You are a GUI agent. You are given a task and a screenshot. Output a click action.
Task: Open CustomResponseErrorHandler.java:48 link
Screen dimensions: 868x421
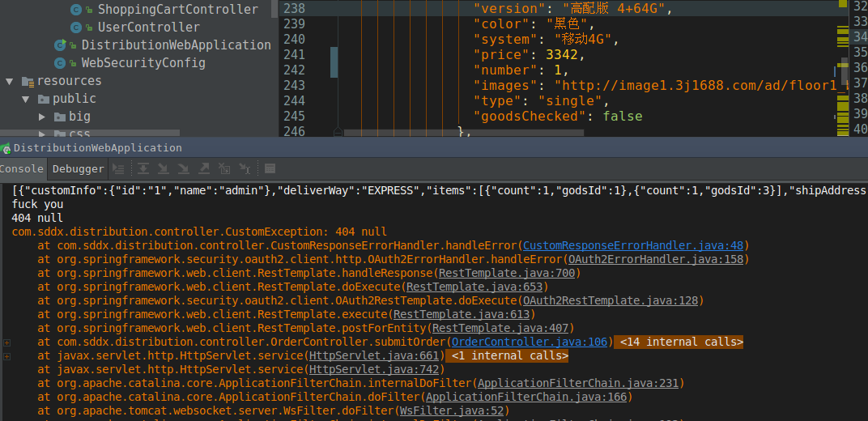point(634,245)
